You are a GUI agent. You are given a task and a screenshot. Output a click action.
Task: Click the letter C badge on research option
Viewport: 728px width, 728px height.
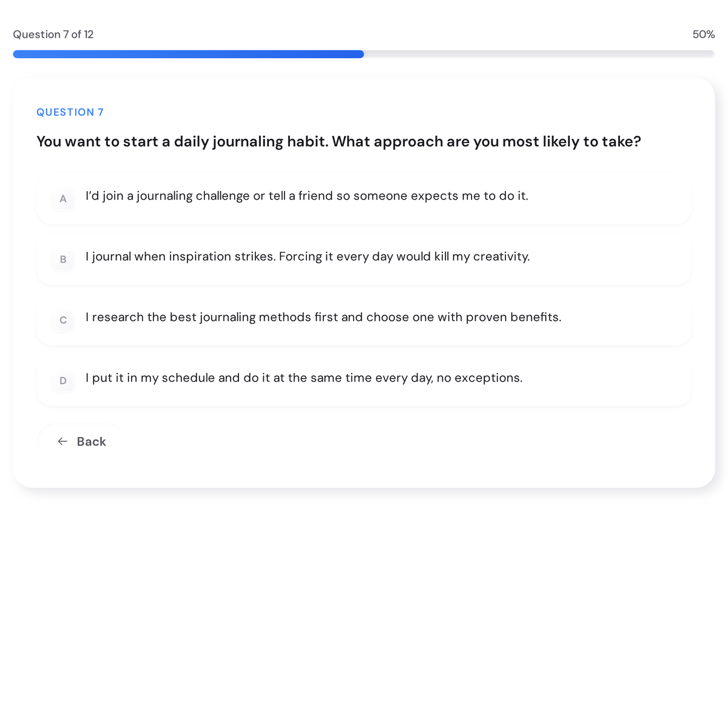pyautogui.click(x=62, y=320)
